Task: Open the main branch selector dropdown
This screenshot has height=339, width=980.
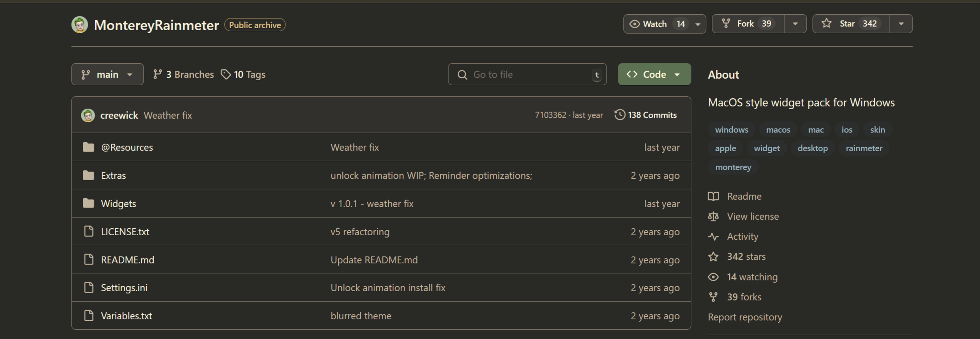Action: (x=107, y=74)
